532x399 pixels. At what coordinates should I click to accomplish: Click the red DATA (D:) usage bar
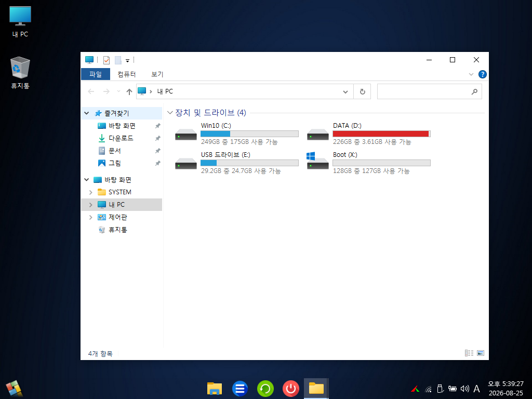[x=382, y=134]
